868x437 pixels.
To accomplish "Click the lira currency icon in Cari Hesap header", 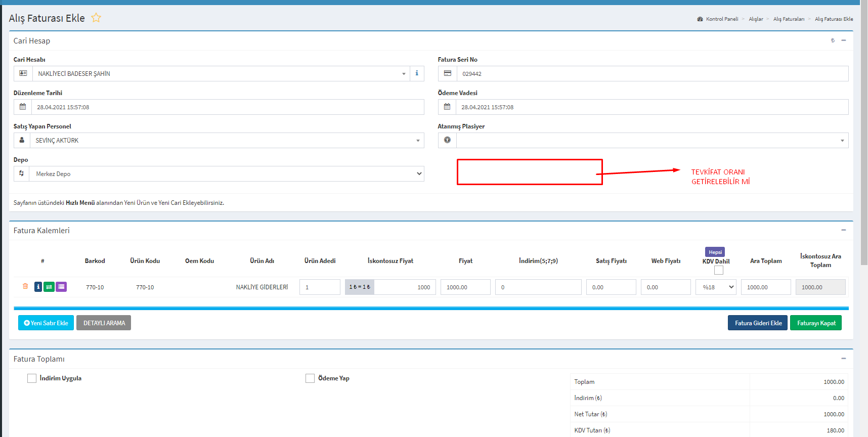I will pos(833,40).
